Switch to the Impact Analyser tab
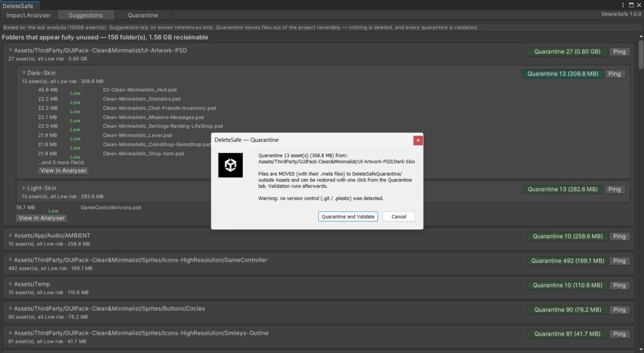Image resolution: width=644 pixels, height=353 pixels. point(29,15)
